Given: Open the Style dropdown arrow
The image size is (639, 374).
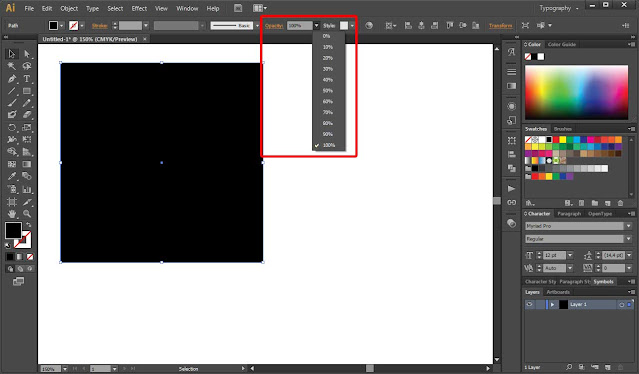Looking at the screenshot, I should click(352, 26).
